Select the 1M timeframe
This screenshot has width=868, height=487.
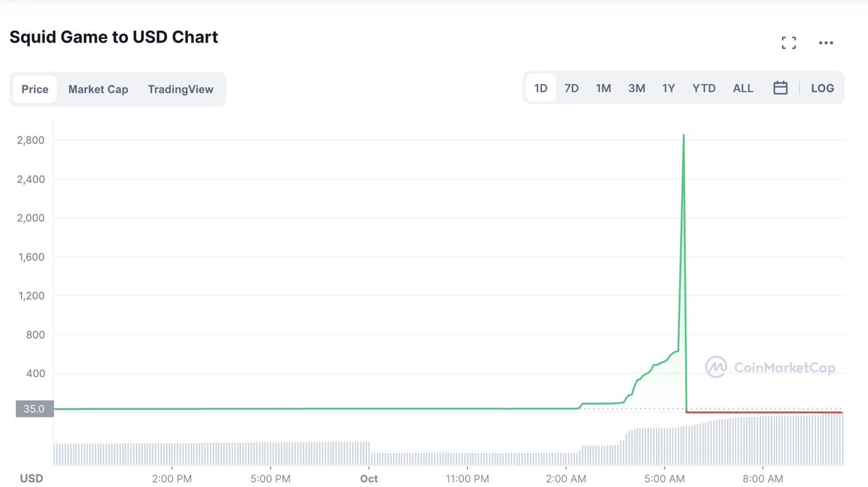(603, 88)
